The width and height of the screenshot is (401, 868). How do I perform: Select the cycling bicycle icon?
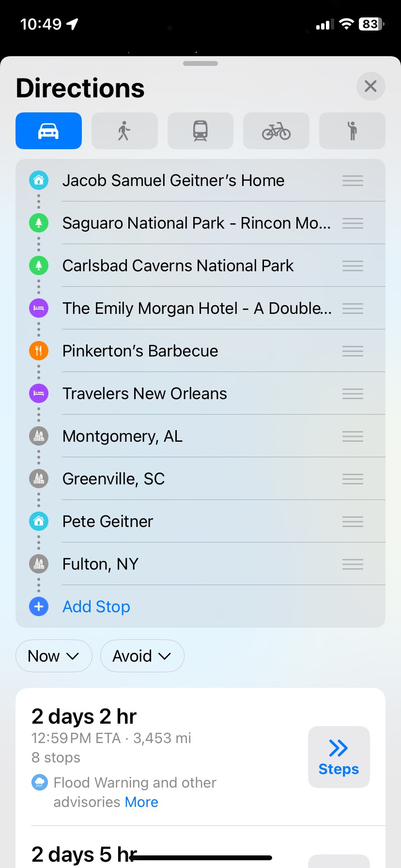tap(276, 131)
